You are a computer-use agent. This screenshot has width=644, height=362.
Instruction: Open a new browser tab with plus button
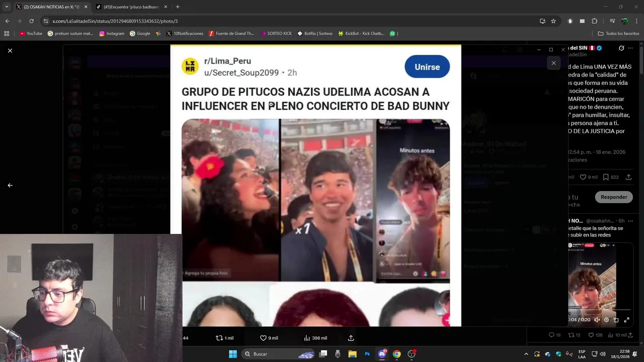tap(178, 7)
